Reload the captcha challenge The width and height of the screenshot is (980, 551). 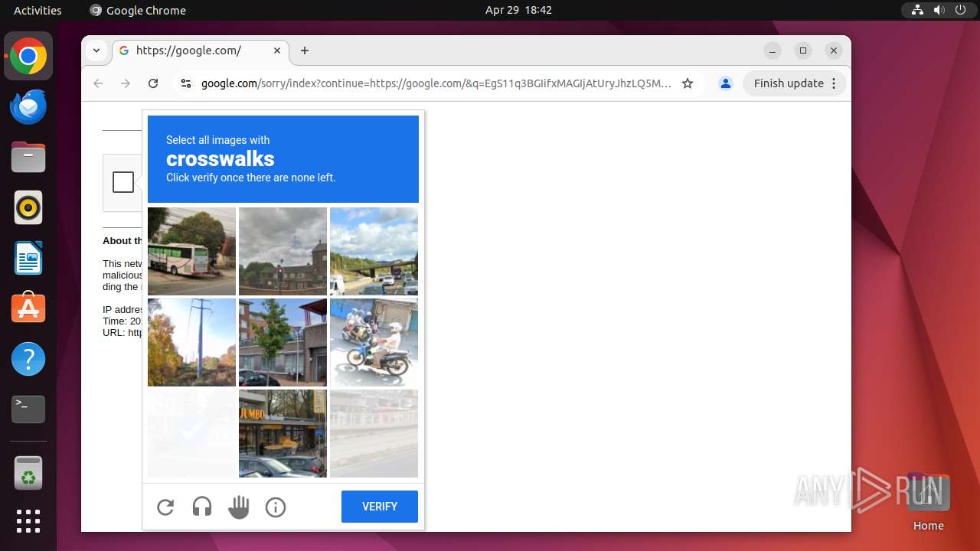tap(165, 507)
